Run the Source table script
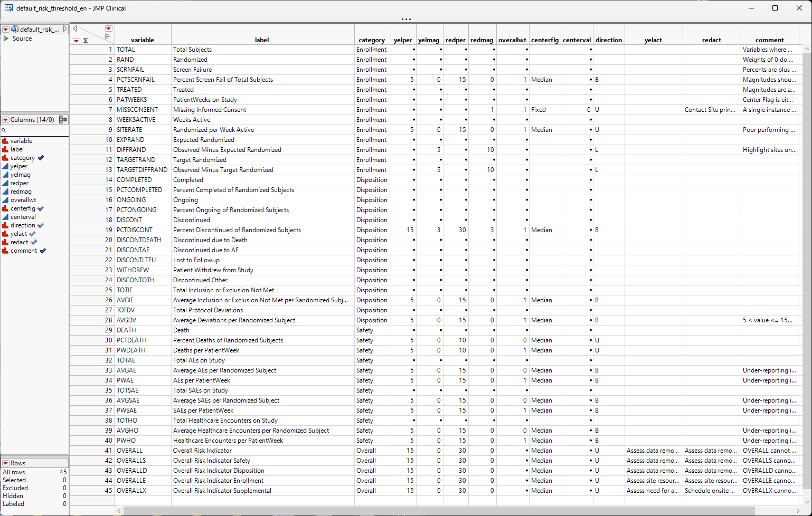Image resolution: width=812 pixels, height=516 pixels. click(6, 39)
